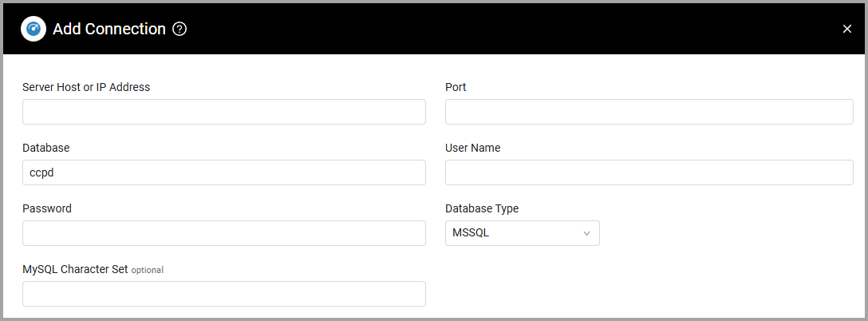Click the MySQL Character Set label
868x321 pixels.
click(75, 269)
